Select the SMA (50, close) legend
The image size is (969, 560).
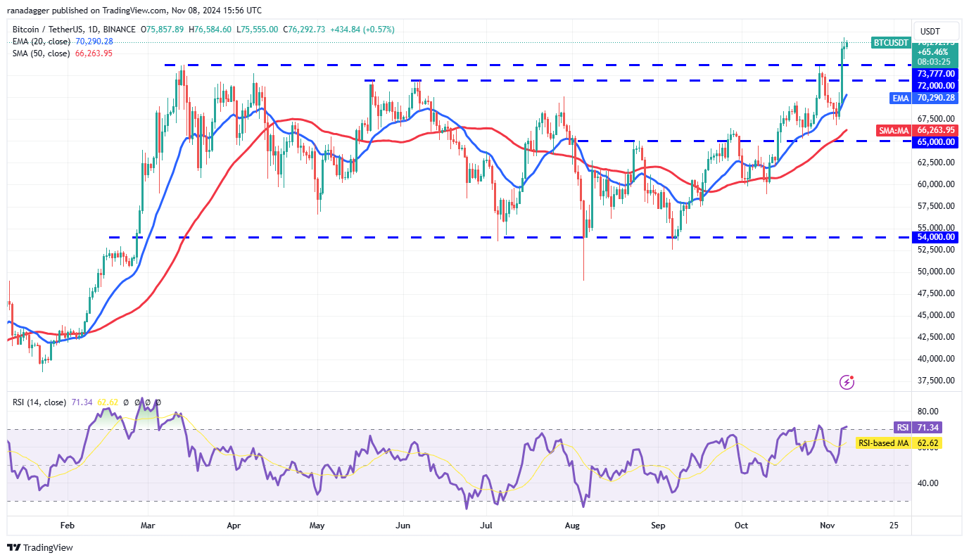click(x=41, y=53)
